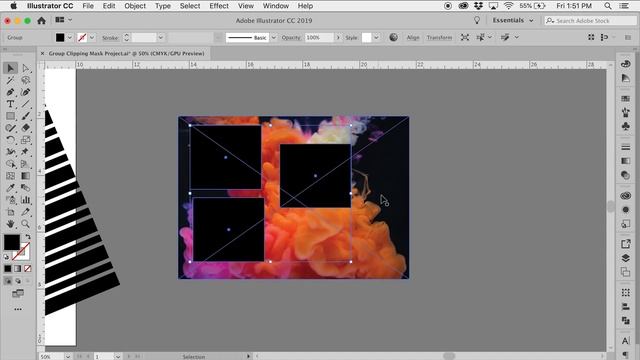Select the Rectangle tool
The height and width of the screenshot is (360, 640).
pyautogui.click(x=11, y=116)
